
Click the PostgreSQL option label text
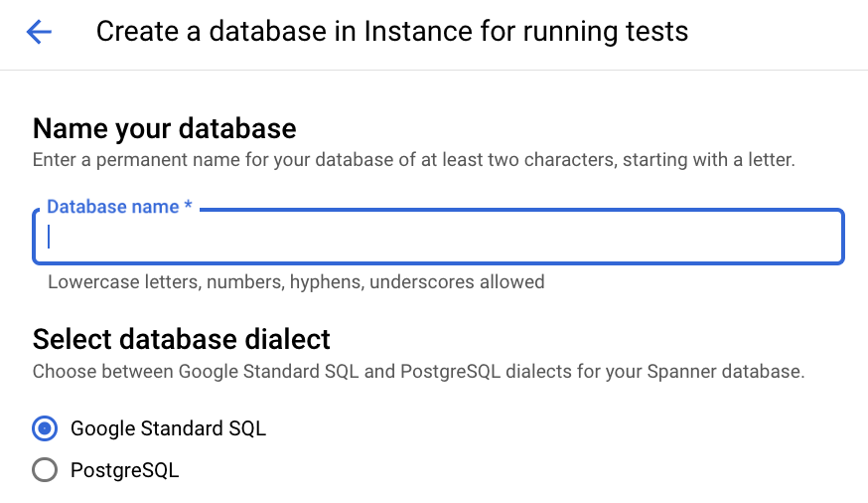coord(124,470)
